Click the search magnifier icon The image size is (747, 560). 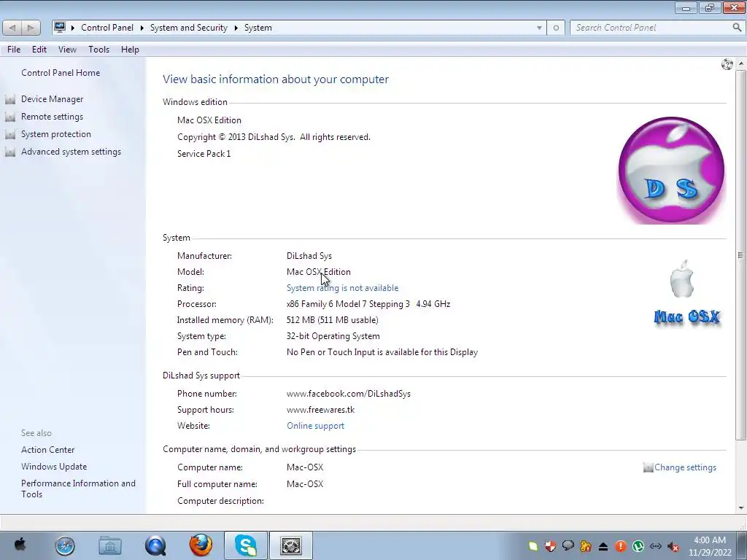click(737, 28)
